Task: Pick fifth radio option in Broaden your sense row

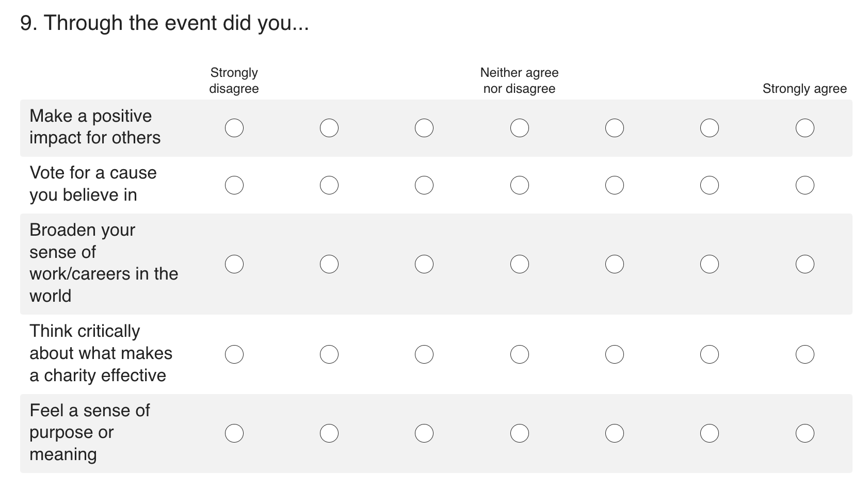Action: pos(615,264)
